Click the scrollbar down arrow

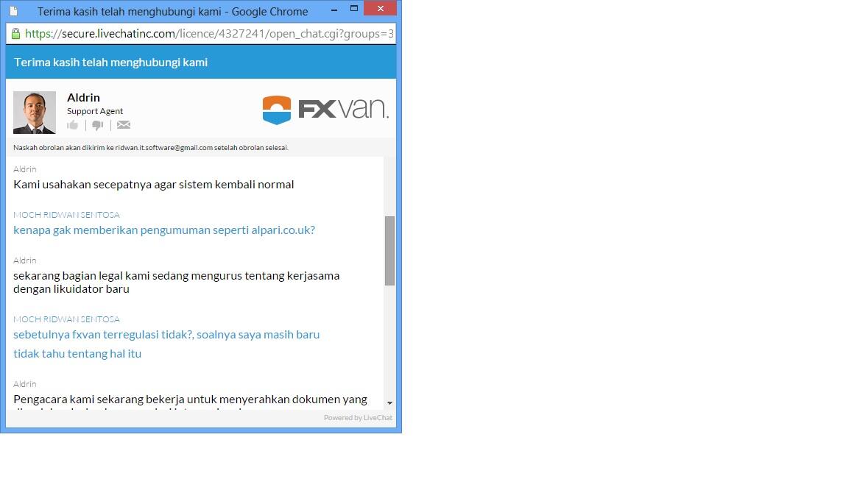(389, 403)
